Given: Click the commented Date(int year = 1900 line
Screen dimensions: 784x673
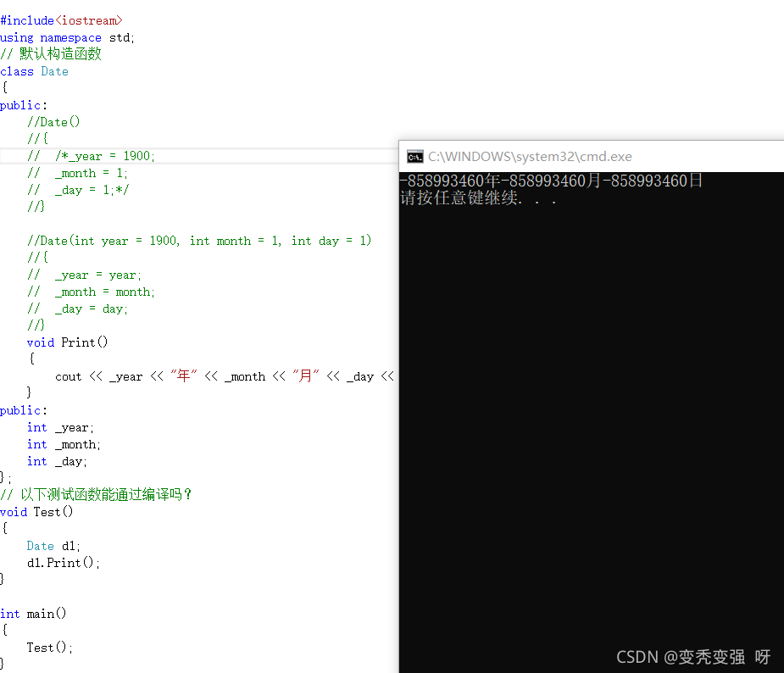Looking at the screenshot, I should click(x=199, y=241).
